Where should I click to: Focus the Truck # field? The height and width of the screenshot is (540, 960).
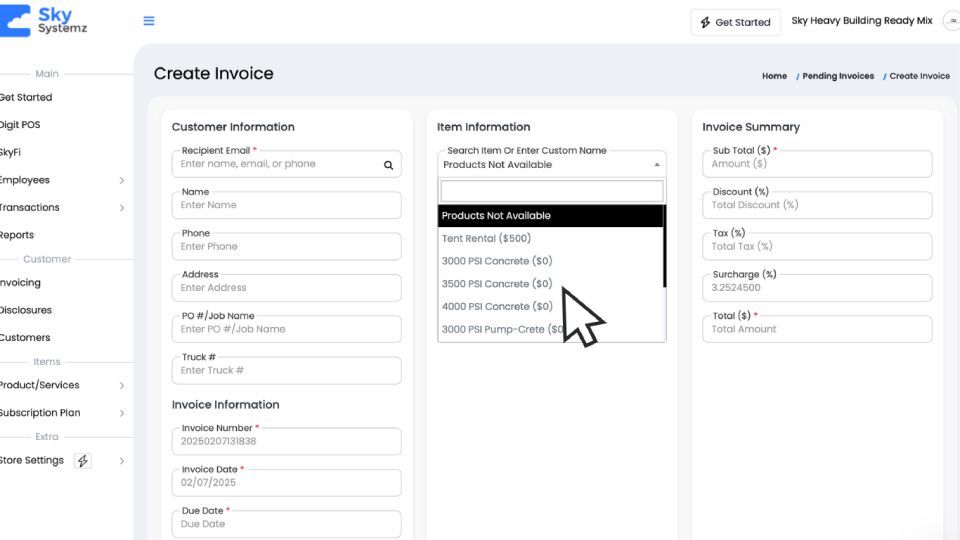pyautogui.click(x=287, y=371)
